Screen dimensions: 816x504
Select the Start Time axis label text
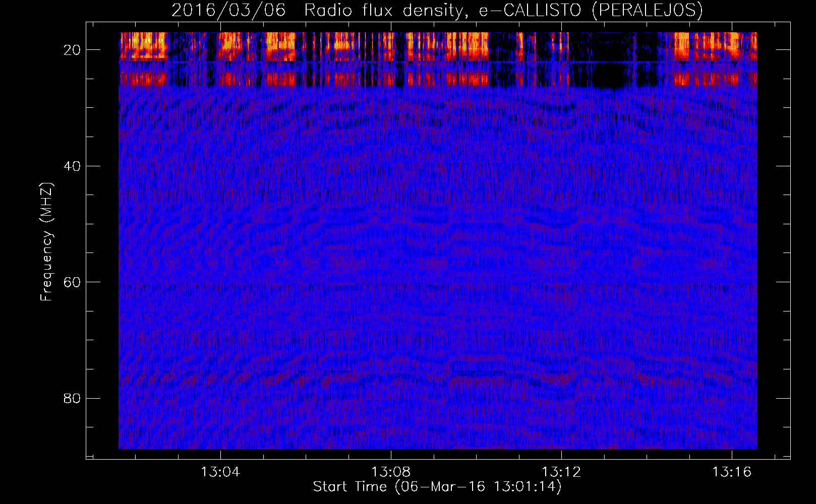pos(437,487)
